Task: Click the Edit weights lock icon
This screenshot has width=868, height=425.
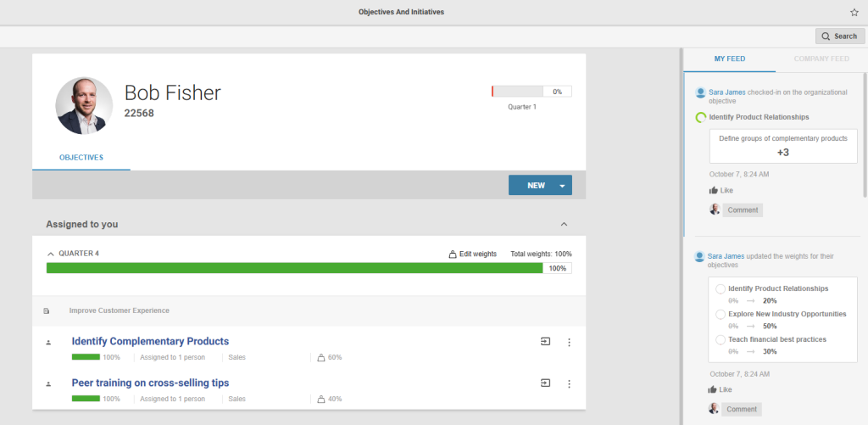Action: 453,254
